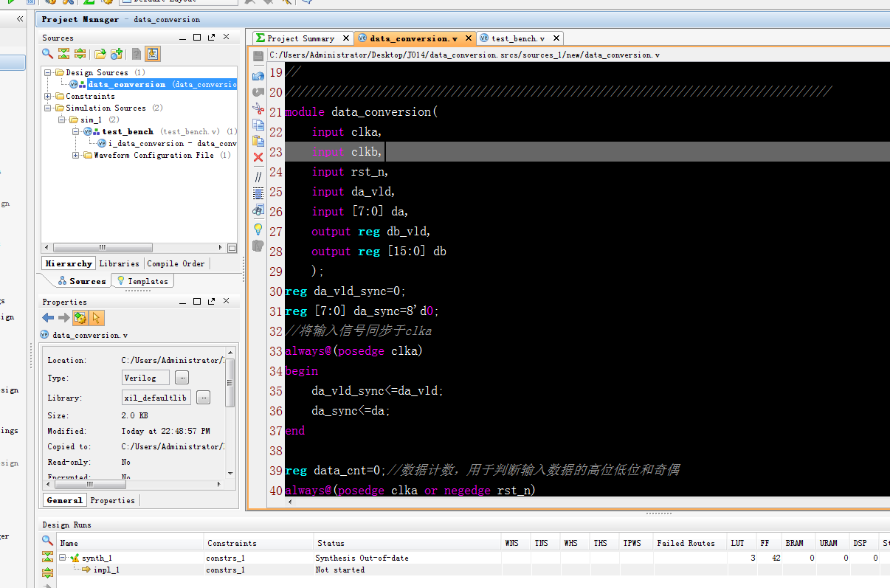This screenshot has width=890, height=588.
Task: Toggle the highlighted rightmost Sources toolbar button
Action: pyautogui.click(x=153, y=54)
